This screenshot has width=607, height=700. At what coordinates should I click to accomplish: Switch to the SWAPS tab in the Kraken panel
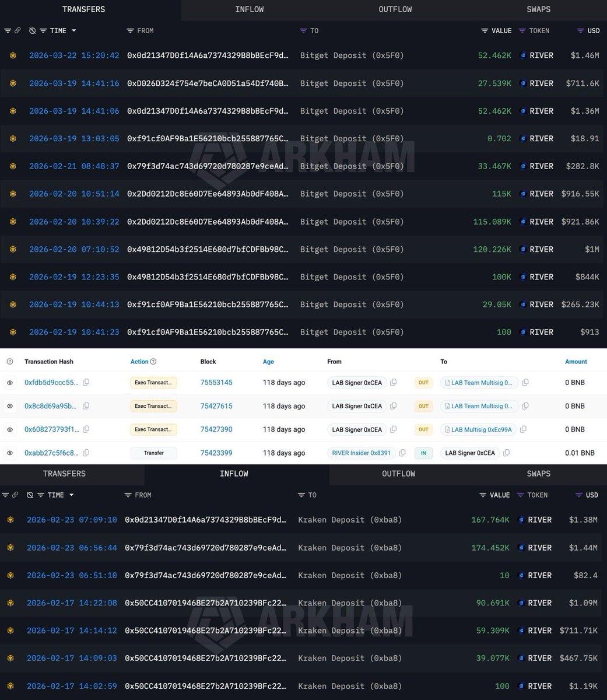pyautogui.click(x=538, y=474)
